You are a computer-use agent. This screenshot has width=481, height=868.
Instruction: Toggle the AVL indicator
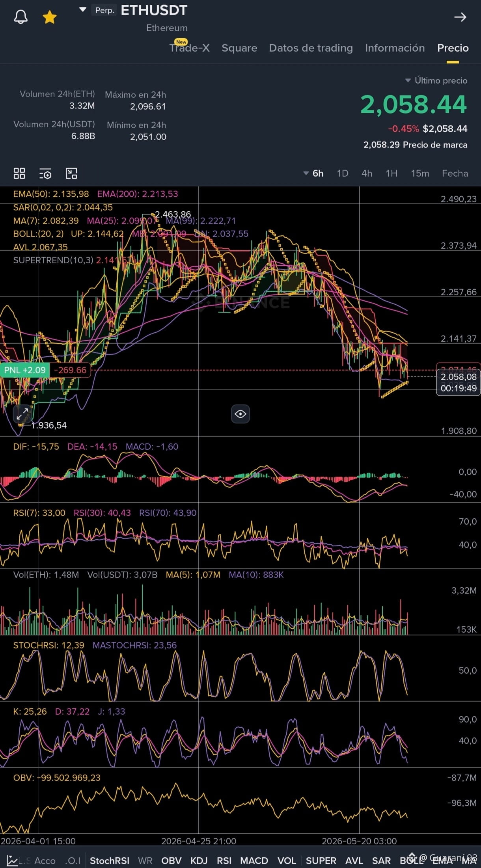point(354,861)
